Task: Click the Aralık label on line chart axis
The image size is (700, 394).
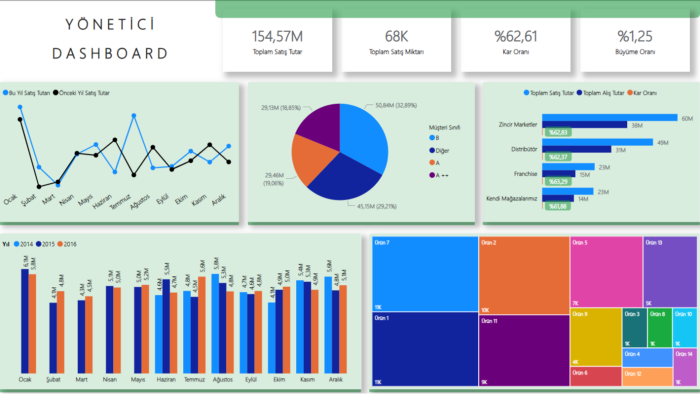Action: [x=219, y=200]
